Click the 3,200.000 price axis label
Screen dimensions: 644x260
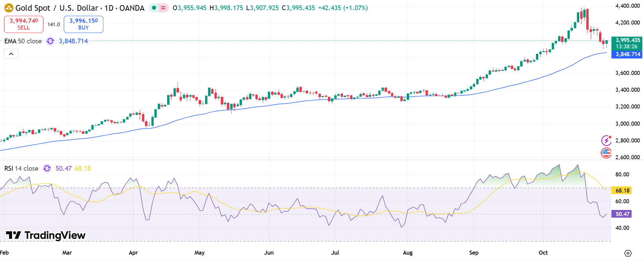(x=628, y=106)
